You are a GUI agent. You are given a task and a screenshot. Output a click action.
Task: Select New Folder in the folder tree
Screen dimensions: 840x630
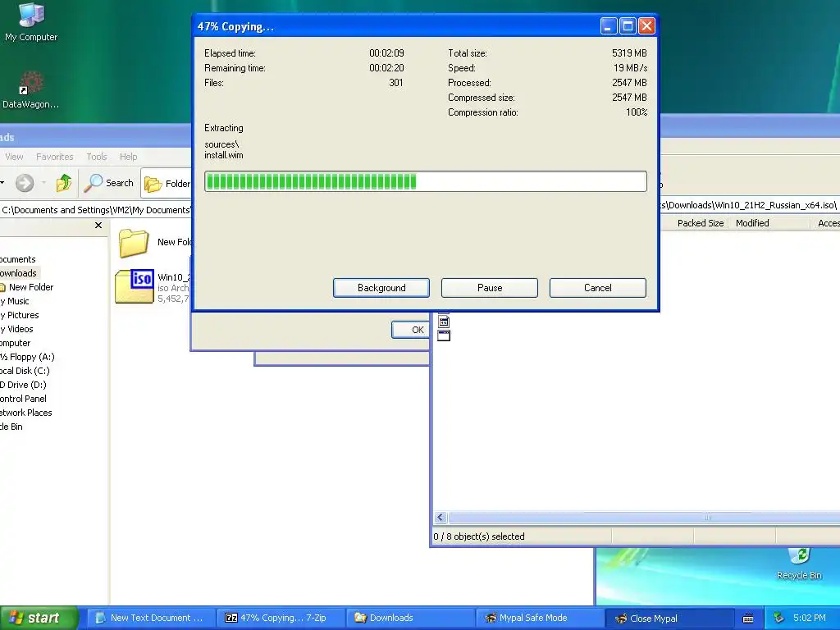point(30,287)
